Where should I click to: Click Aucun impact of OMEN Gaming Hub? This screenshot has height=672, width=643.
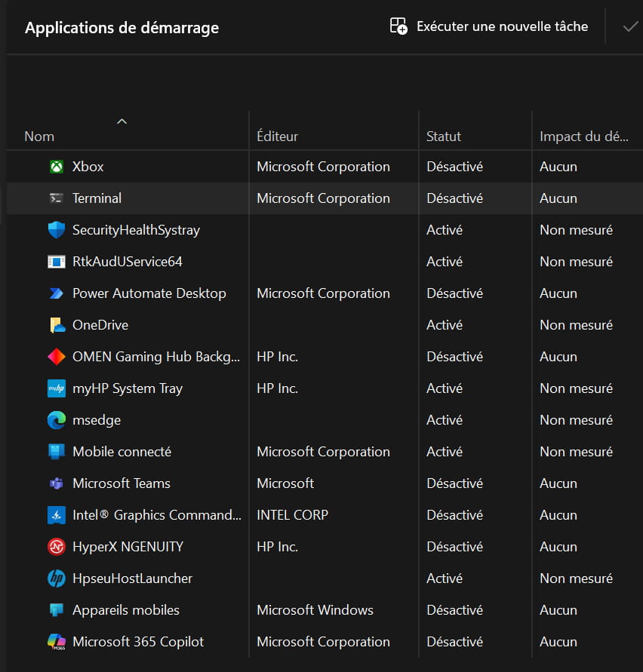click(x=558, y=357)
